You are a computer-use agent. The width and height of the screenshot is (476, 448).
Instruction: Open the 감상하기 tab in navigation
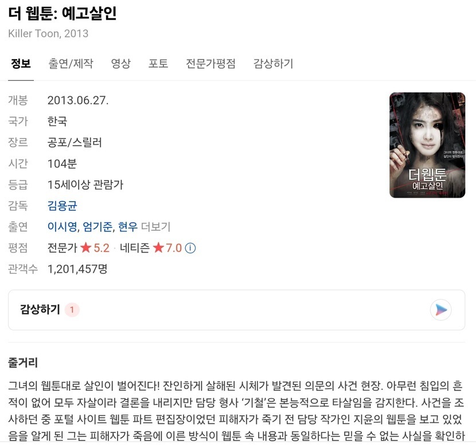tap(273, 64)
